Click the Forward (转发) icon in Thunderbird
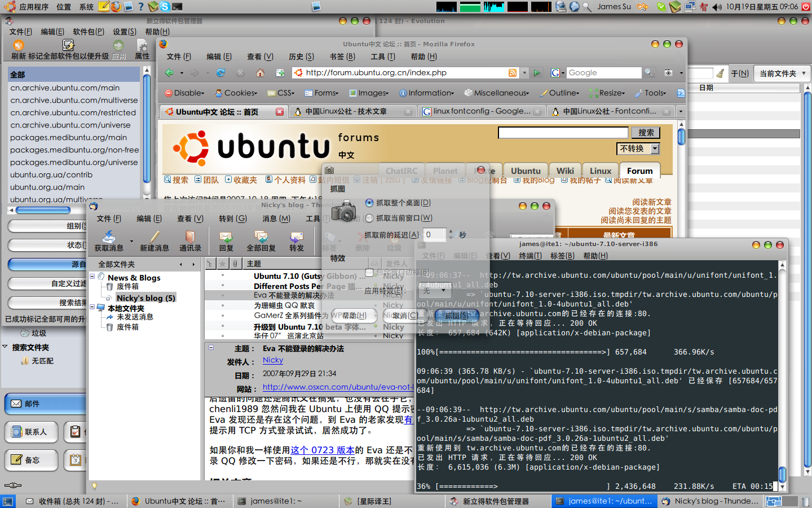The height and width of the screenshot is (508, 812). 297,237
